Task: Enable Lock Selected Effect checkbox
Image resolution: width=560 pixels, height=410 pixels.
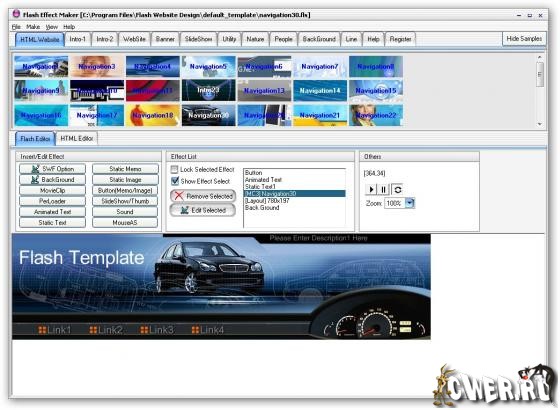Action: 174,169
